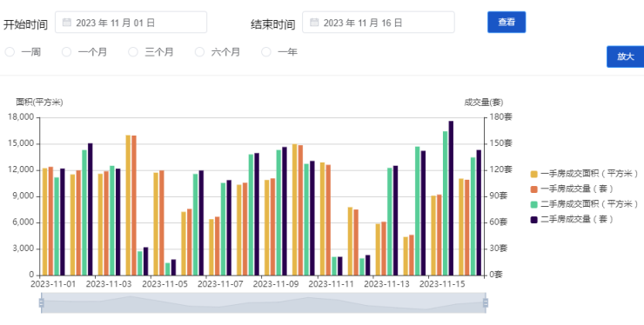Select the 三个月 radio option
The width and height of the screenshot is (644, 325).
pyautogui.click(x=133, y=52)
